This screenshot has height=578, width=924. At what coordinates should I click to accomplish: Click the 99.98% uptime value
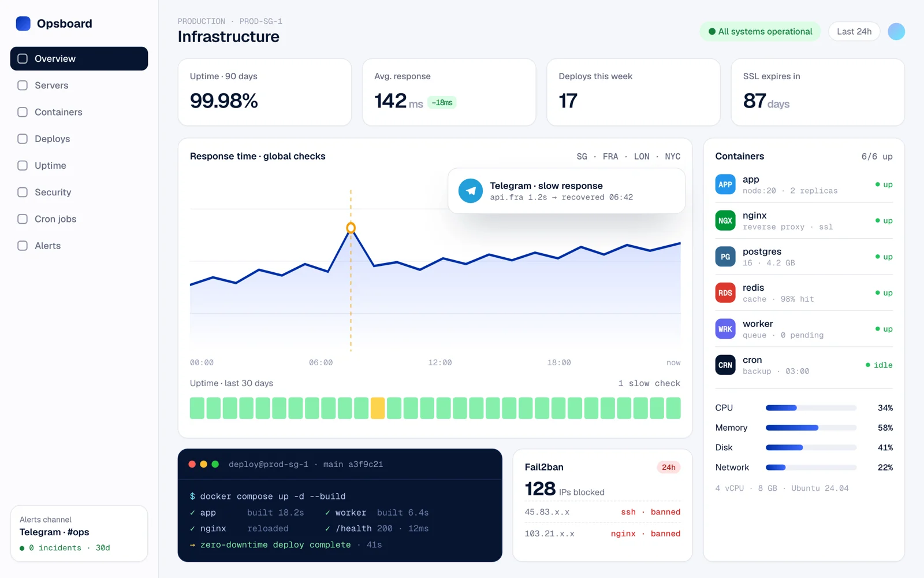pos(224,101)
